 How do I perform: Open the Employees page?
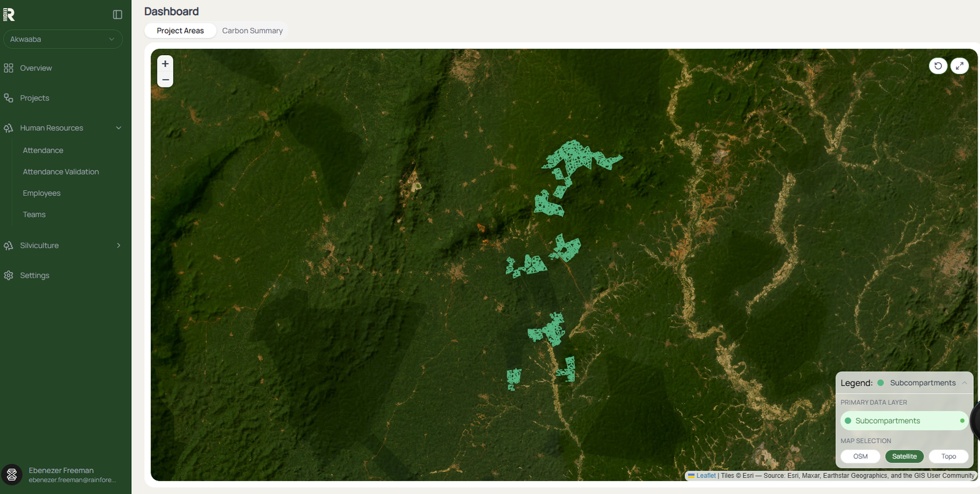point(42,193)
